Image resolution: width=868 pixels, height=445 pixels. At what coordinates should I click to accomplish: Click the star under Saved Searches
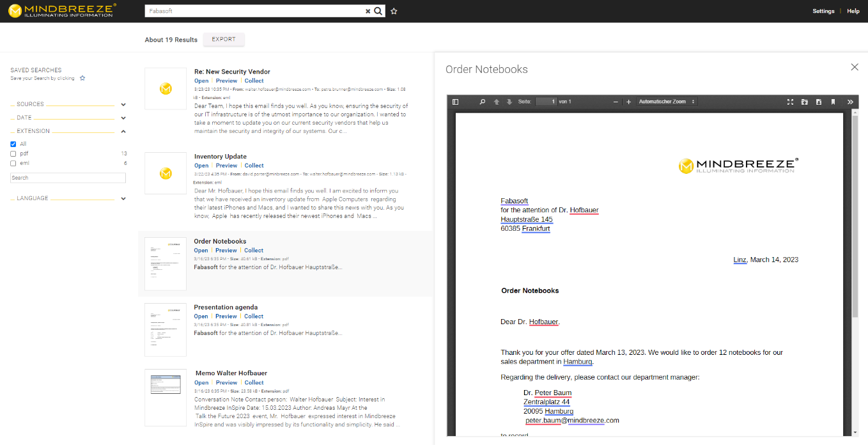pyautogui.click(x=82, y=78)
